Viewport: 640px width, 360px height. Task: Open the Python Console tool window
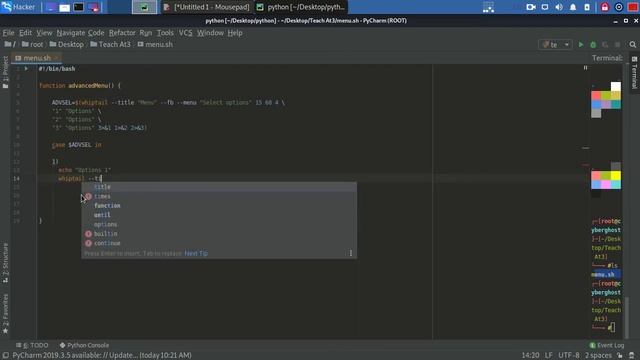tap(84, 345)
